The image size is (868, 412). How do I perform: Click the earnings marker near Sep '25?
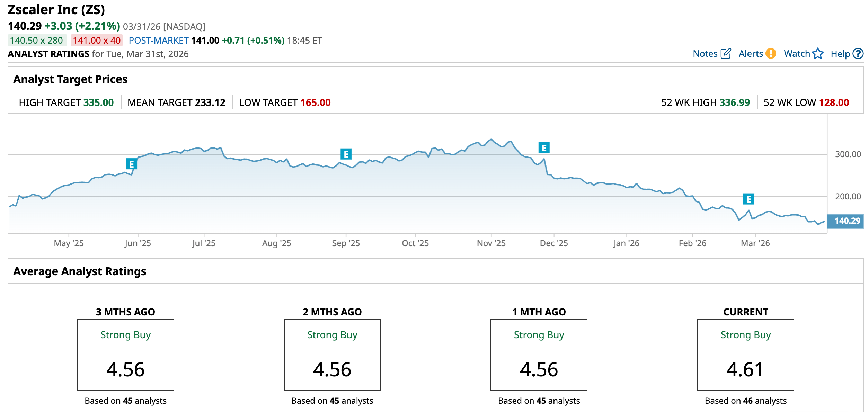coord(346,154)
